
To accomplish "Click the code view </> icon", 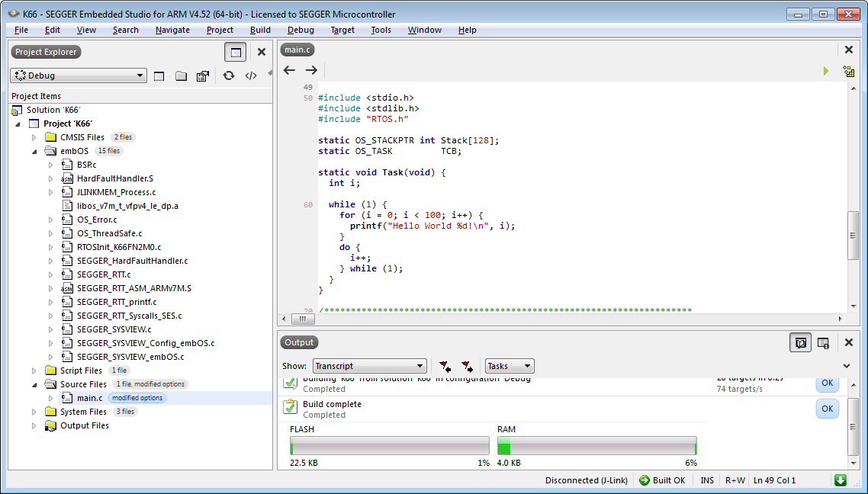I will [250, 75].
